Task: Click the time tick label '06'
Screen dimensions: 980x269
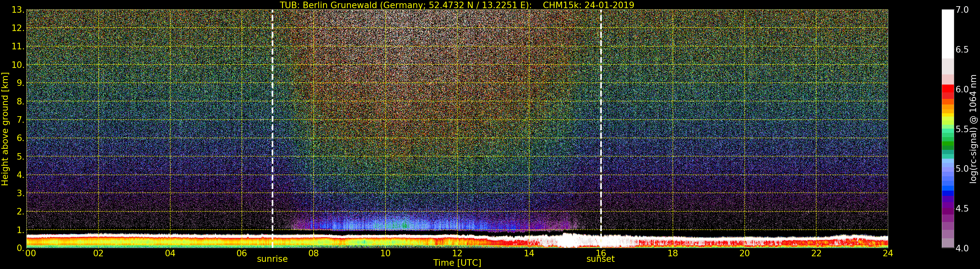Action: (x=242, y=253)
